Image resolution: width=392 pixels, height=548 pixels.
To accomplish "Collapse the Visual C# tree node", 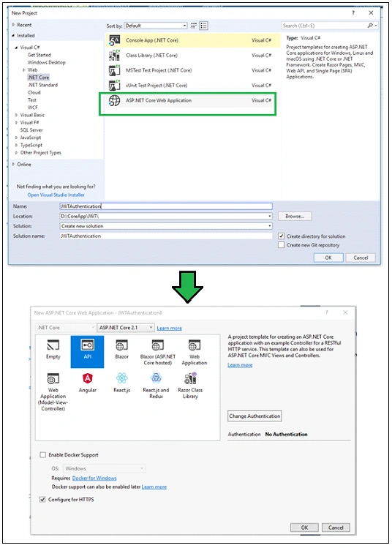I will (x=16, y=47).
